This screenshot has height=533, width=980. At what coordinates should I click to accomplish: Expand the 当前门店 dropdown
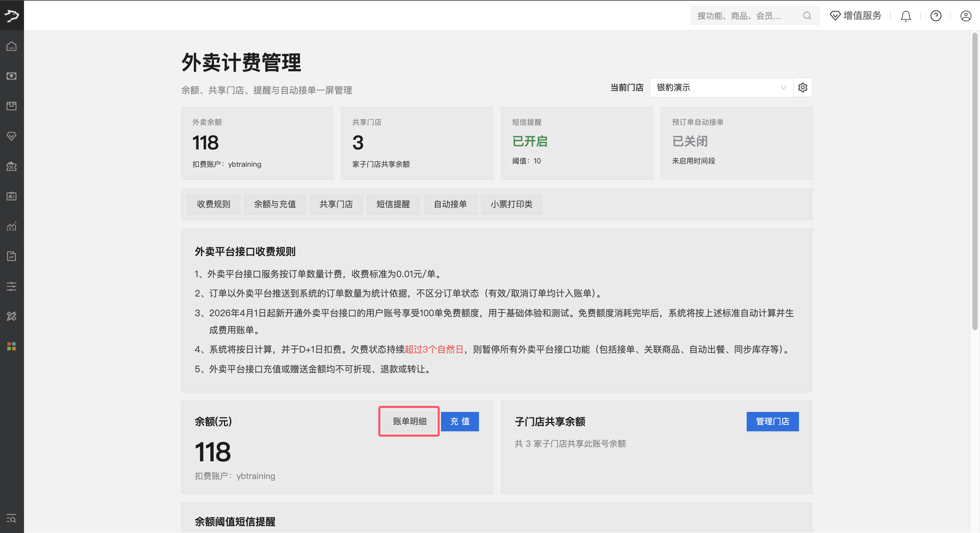(721, 88)
